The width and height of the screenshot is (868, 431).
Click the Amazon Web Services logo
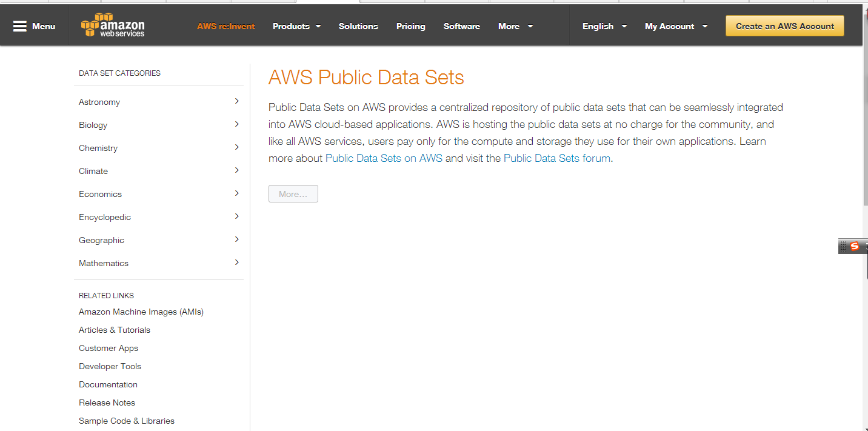click(x=113, y=25)
